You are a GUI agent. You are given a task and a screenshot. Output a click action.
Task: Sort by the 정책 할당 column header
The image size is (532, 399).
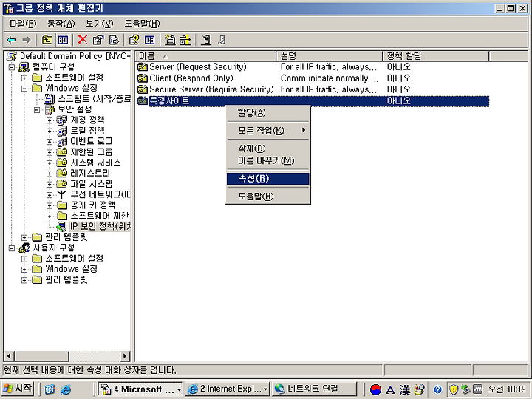point(436,56)
